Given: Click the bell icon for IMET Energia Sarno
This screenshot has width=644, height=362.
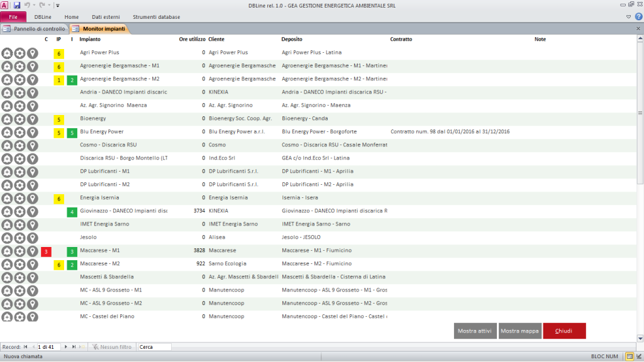Looking at the screenshot, I should pos(7,224).
